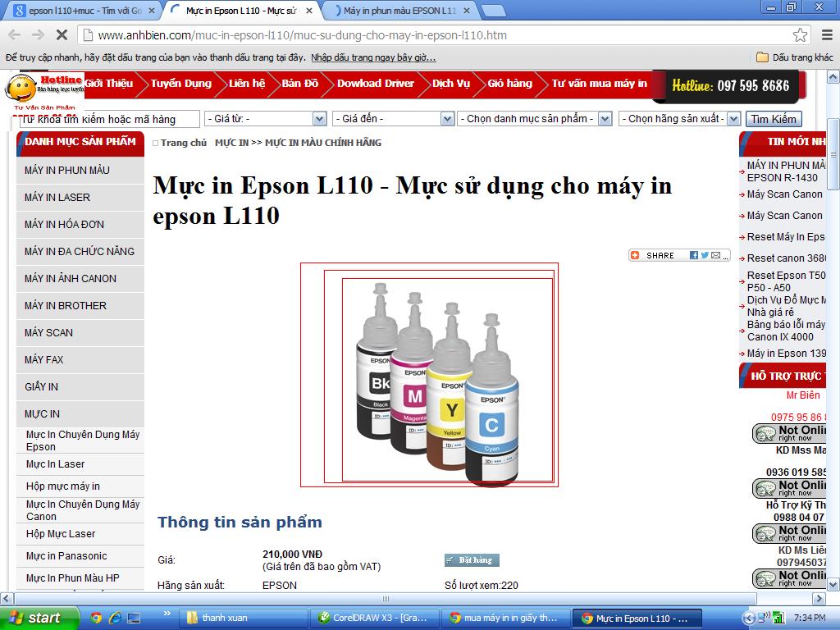Click Chrome icon in quick launch
This screenshot has width=840, height=630.
pos(96,619)
